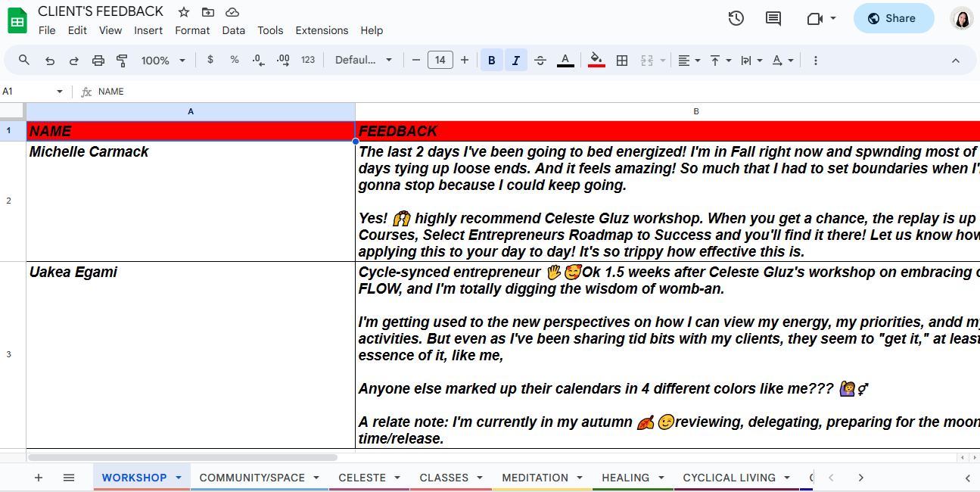The height and width of the screenshot is (492, 980).
Task: Open horizontal align dropdown
Action: (689, 61)
